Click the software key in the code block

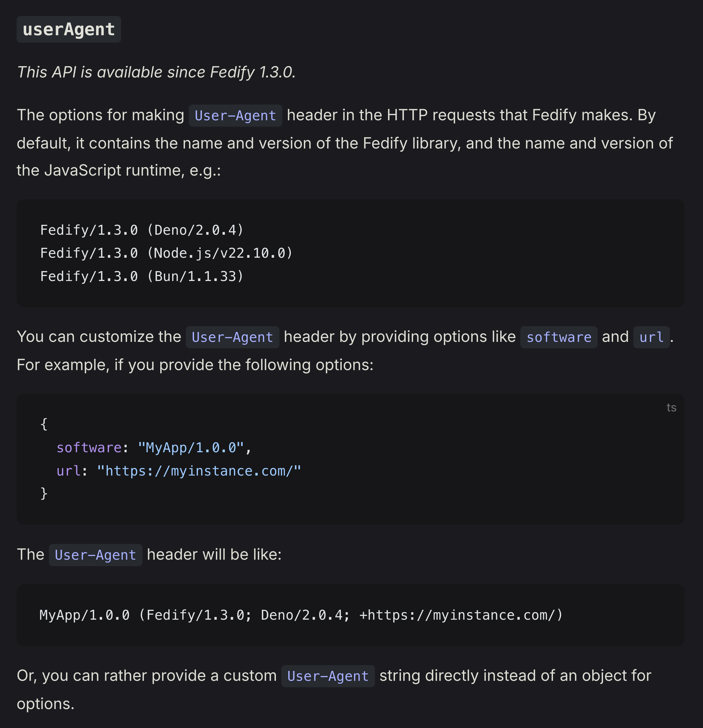[89, 448]
